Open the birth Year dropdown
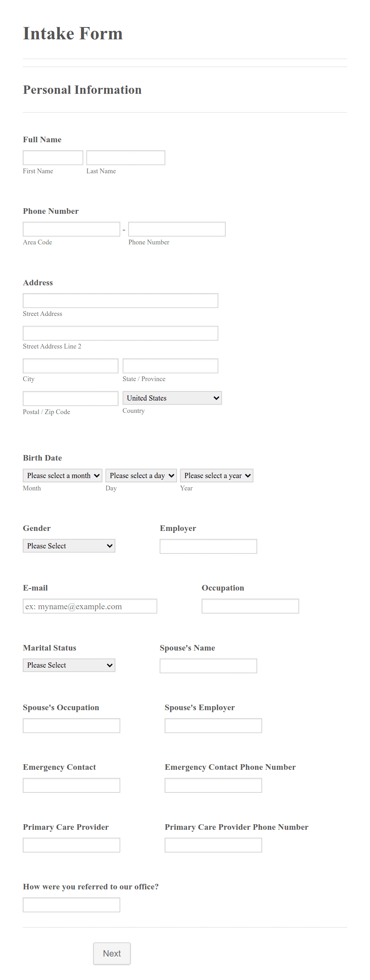 click(x=216, y=475)
